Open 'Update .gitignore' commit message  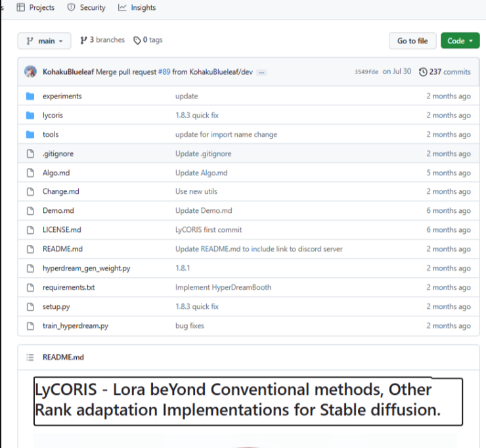204,154
